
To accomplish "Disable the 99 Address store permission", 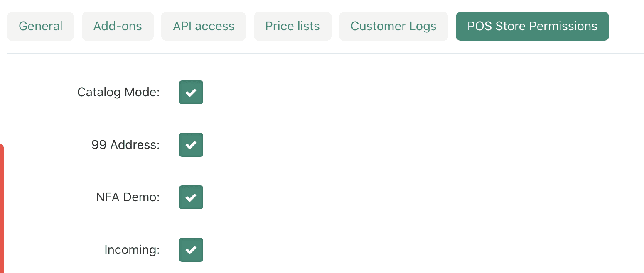I will point(191,145).
